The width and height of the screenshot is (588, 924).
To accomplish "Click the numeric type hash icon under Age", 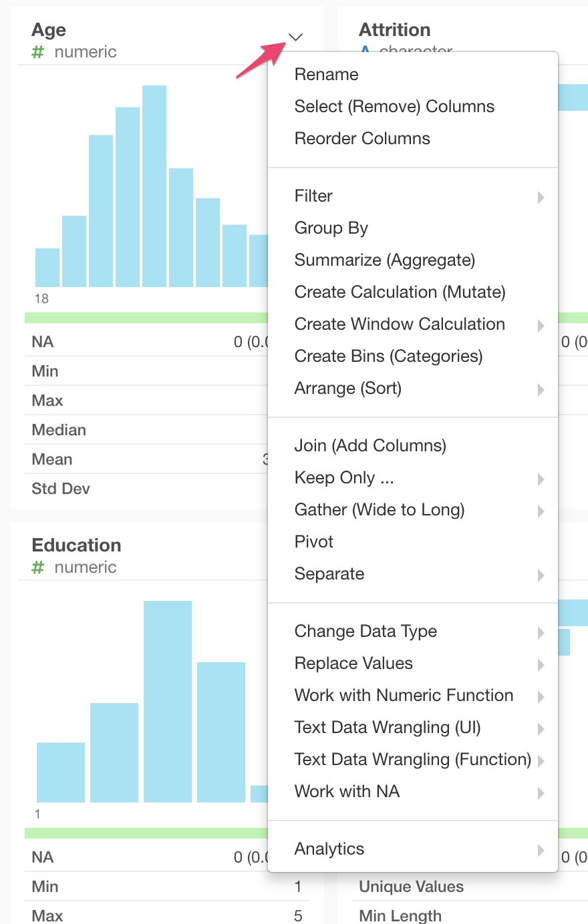I will click(38, 52).
